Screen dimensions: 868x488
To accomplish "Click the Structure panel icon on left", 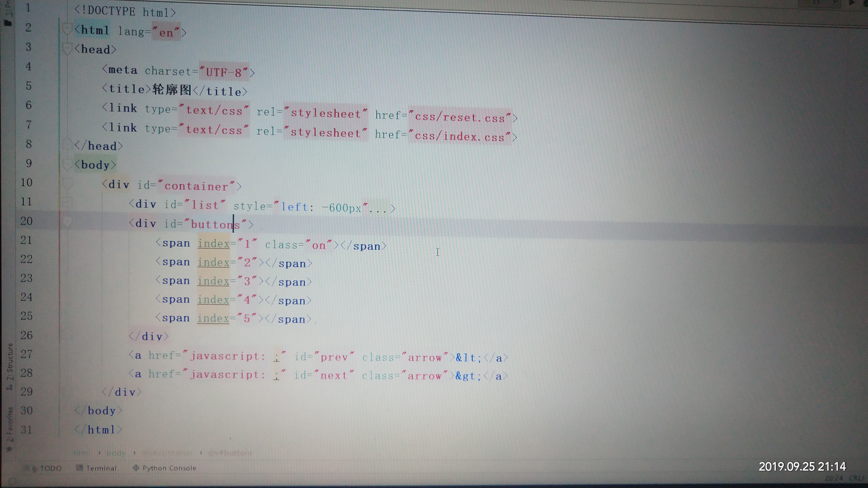I will (10, 388).
